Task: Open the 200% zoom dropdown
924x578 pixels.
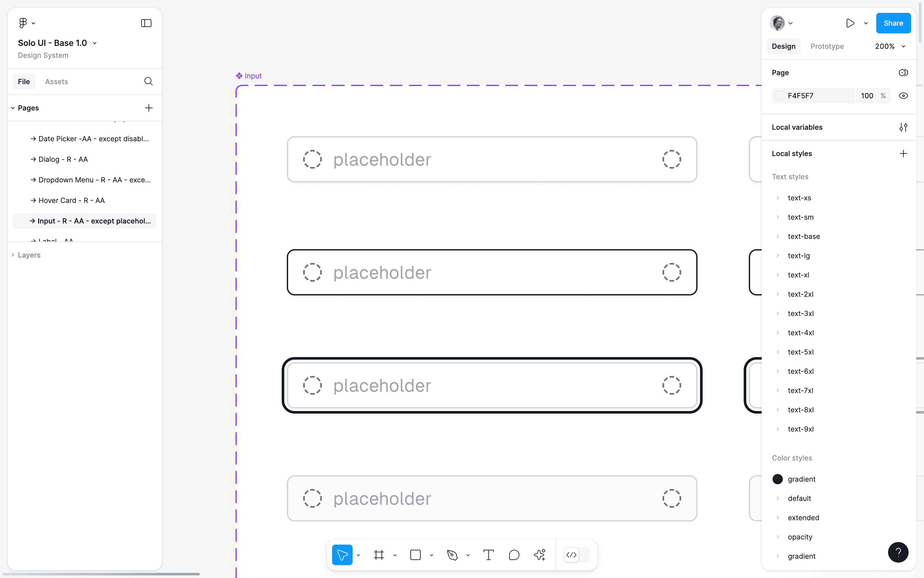Action: (x=890, y=46)
